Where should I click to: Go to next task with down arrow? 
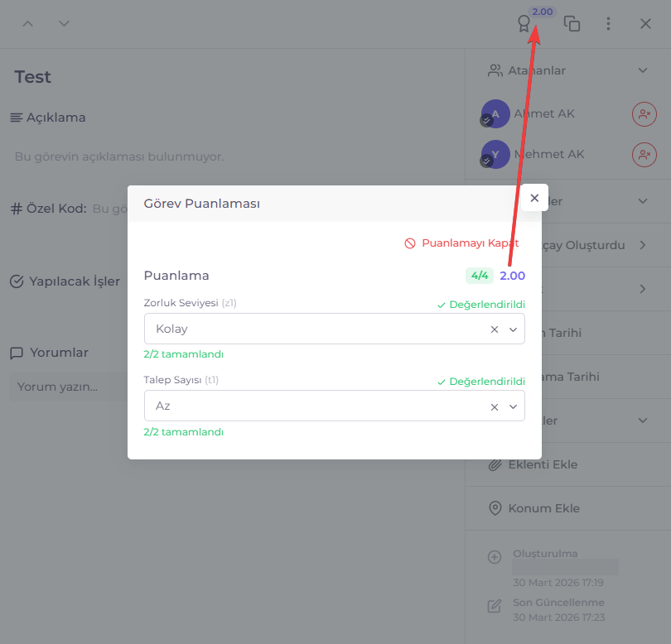pos(64,23)
